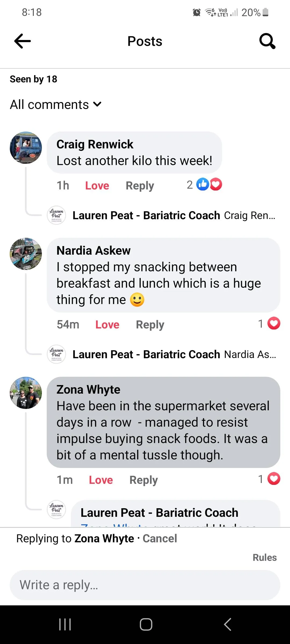
Task: Toggle Love on Zona Whyte's comment
Action: point(101,480)
